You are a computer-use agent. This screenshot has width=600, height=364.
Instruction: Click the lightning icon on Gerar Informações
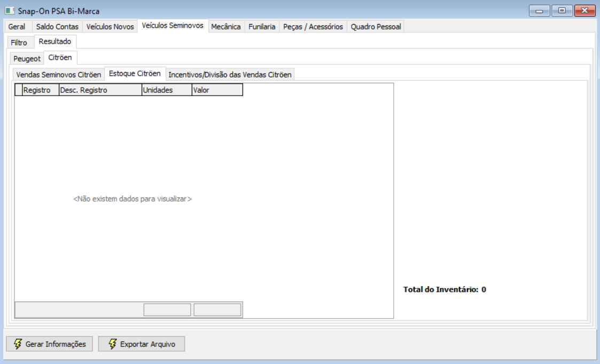point(18,344)
